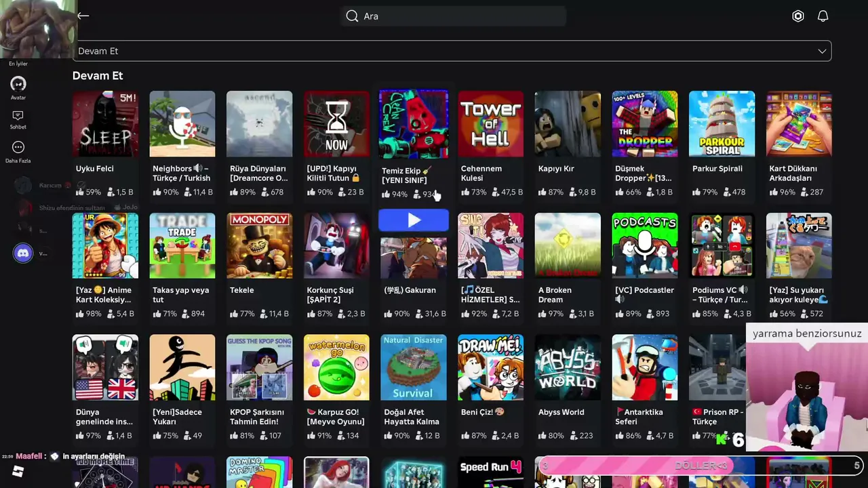Open the Neighbors Türkçe game thumbnail

pos(182,124)
